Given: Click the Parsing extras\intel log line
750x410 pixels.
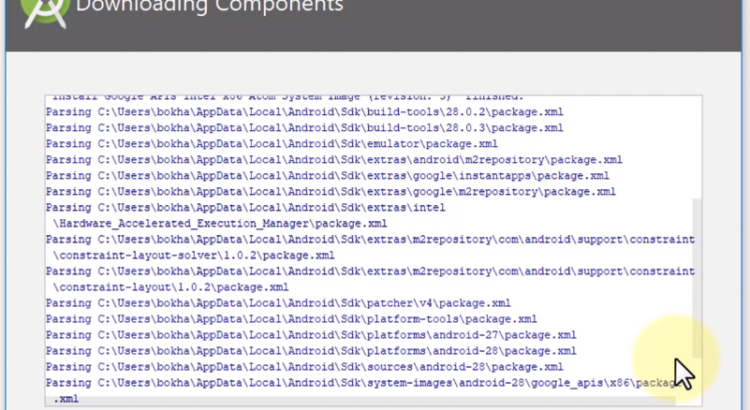Looking at the screenshot, I should point(245,208).
